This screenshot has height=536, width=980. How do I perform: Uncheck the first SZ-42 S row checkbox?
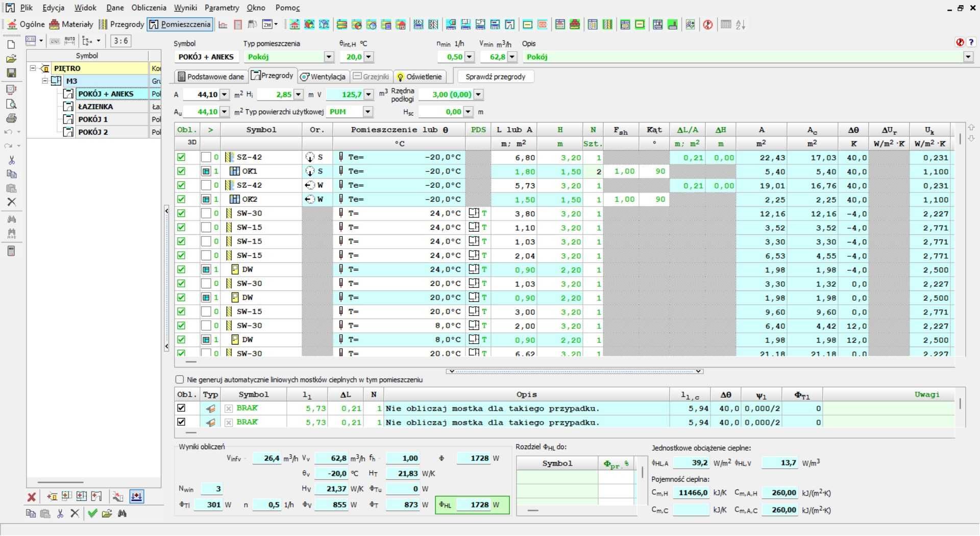coord(181,157)
